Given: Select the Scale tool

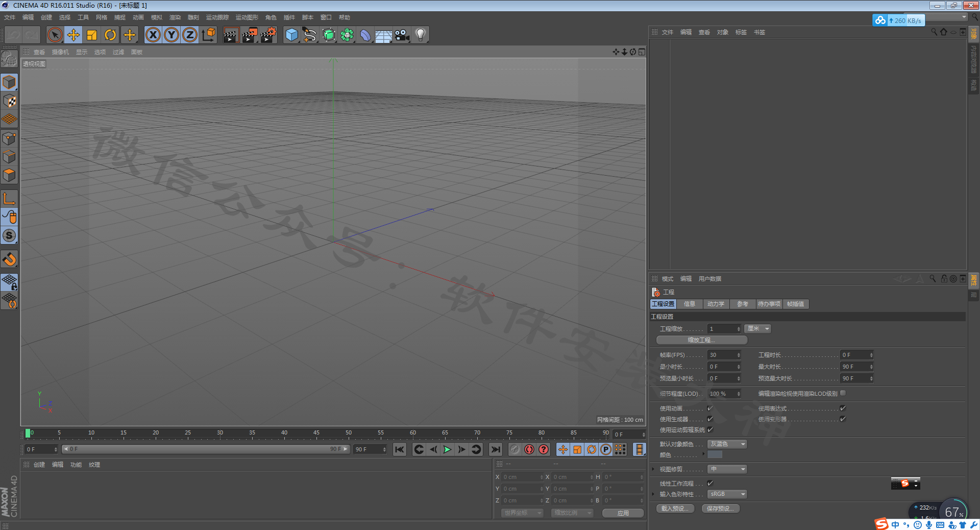Looking at the screenshot, I should tap(92, 35).
